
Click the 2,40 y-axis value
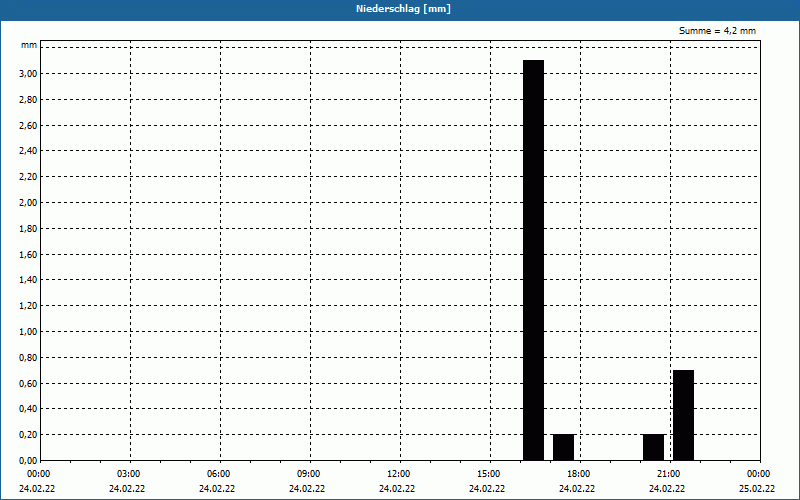point(28,151)
